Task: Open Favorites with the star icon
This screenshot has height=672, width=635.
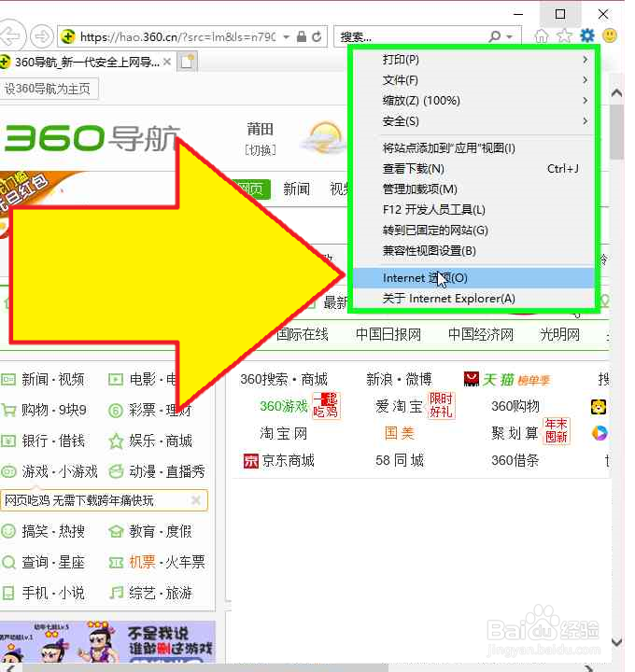Action: click(x=564, y=36)
